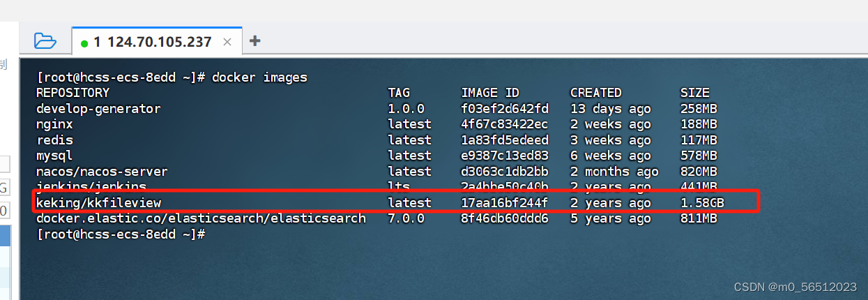Click image ID 17aa16bf244f

point(505,203)
